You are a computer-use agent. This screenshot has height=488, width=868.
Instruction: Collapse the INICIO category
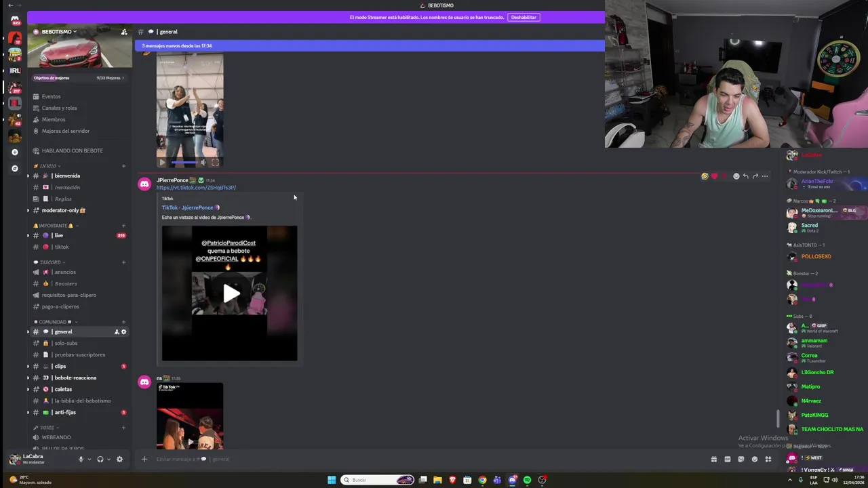47,166
